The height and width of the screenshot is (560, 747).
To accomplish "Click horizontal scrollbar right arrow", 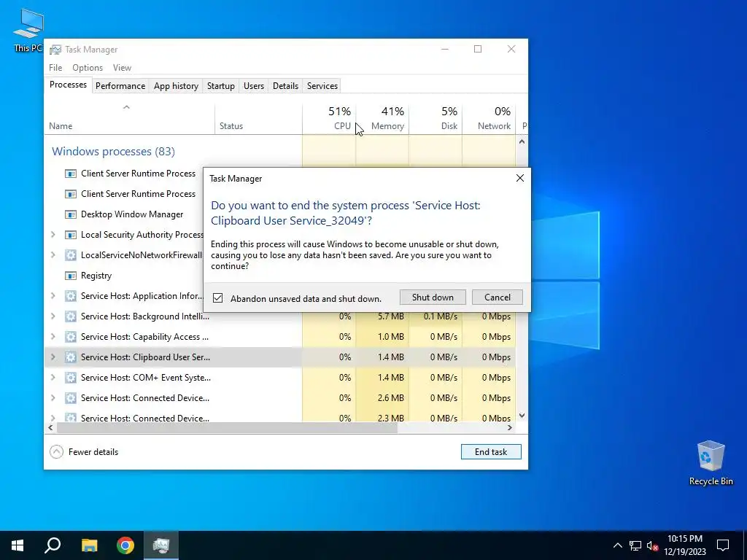I will click(x=510, y=427).
